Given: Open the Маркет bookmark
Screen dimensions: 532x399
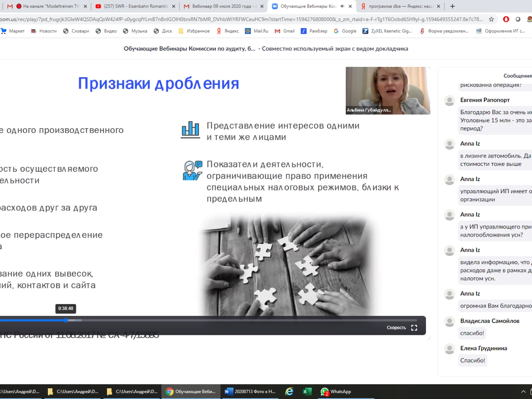Looking at the screenshot, I should coord(13,31).
